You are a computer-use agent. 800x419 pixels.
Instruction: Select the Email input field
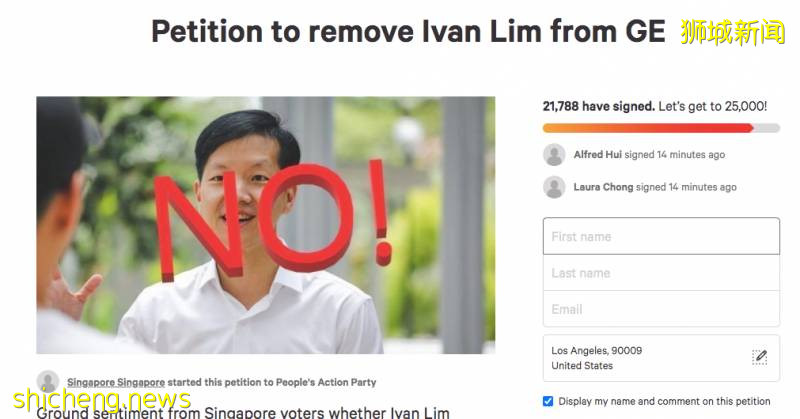pyautogui.click(x=661, y=309)
